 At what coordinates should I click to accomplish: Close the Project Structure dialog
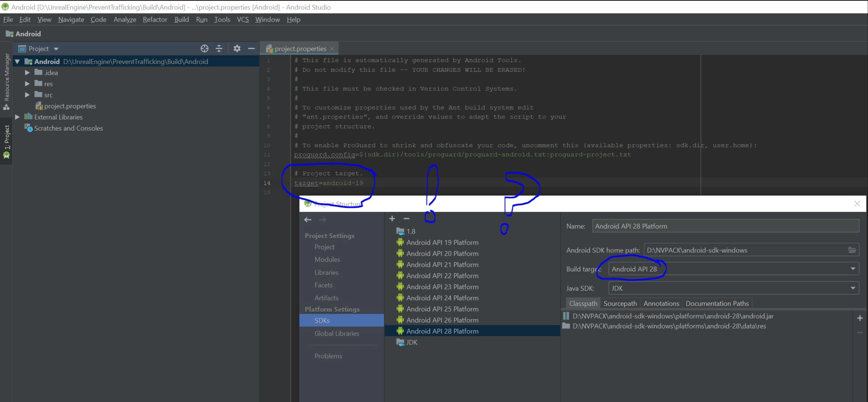(x=857, y=204)
